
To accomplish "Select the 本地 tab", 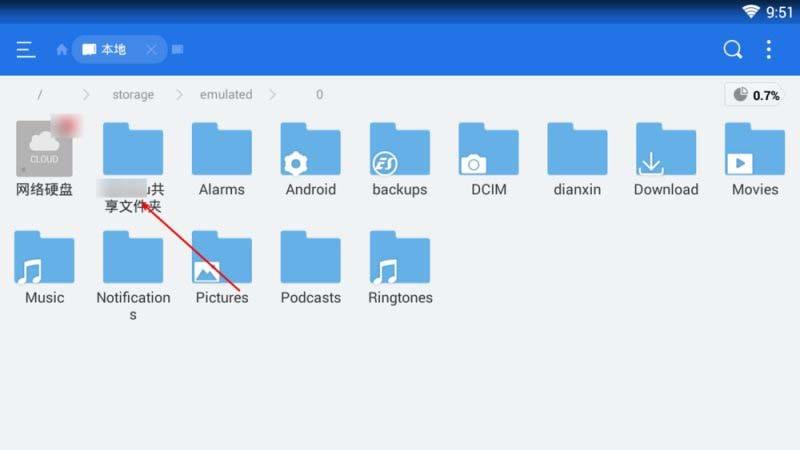I will pos(112,50).
